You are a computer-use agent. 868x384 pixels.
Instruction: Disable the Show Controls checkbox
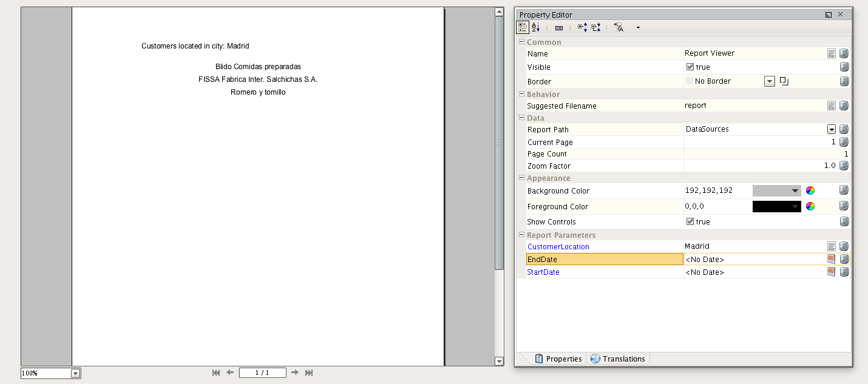[690, 221]
